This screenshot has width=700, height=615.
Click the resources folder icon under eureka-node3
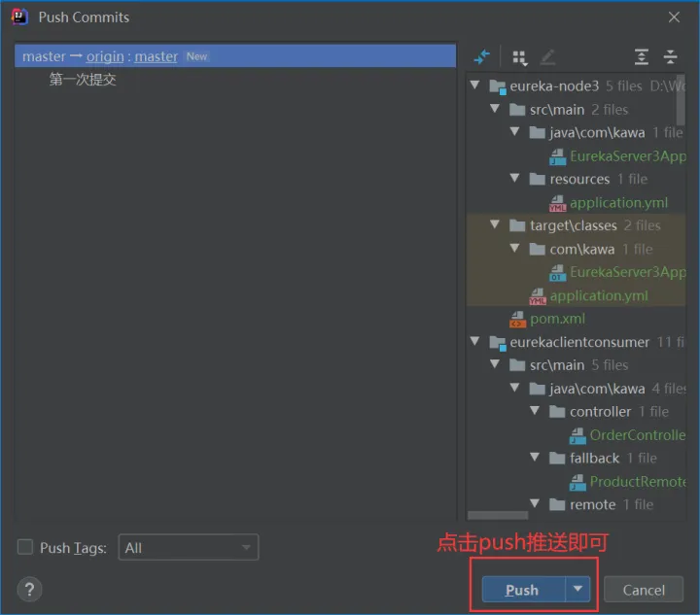537,180
